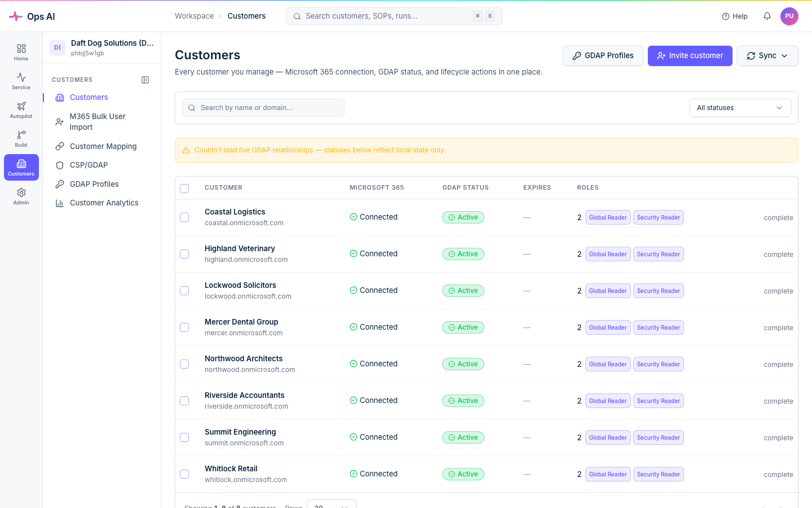Click the Ops AI logo icon
The width and height of the screenshot is (812, 508).
tap(16, 16)
